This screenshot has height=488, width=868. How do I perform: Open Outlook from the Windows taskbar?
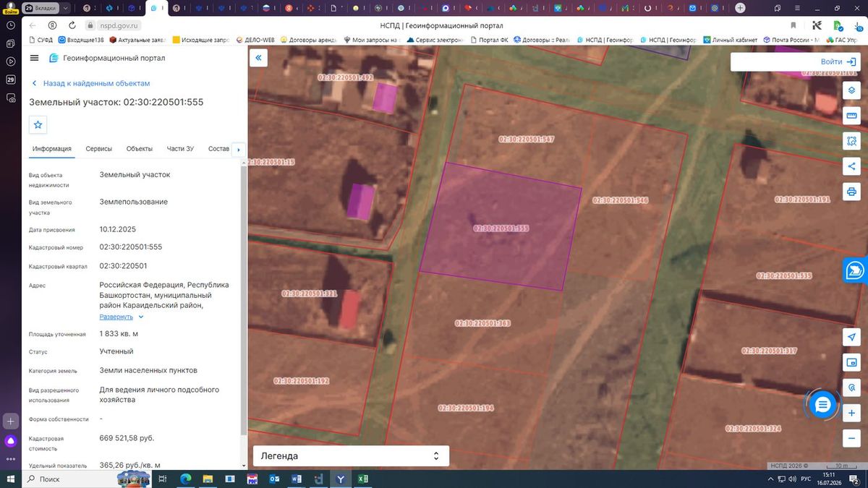tap(274, 479)
